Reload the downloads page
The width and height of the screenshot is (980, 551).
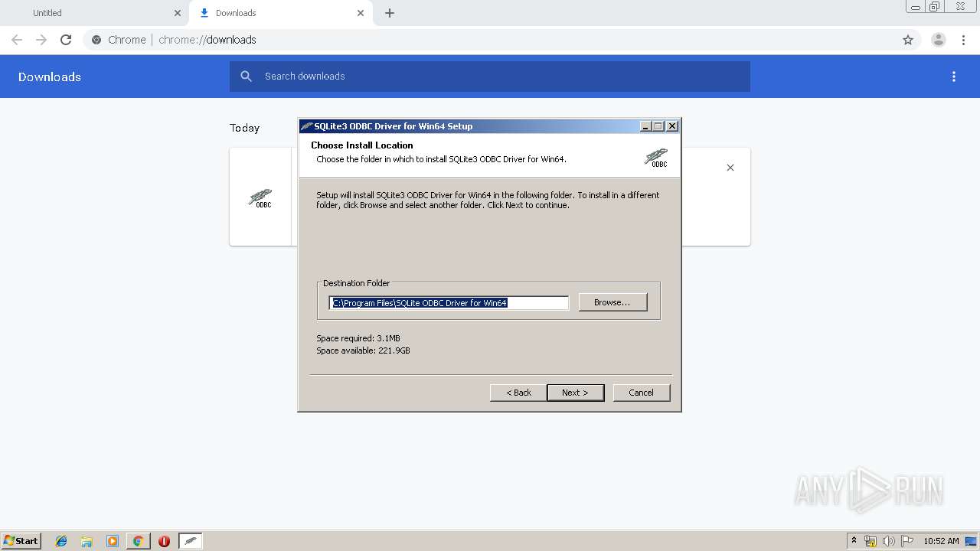pyautogui.click(x=66, y=40)
